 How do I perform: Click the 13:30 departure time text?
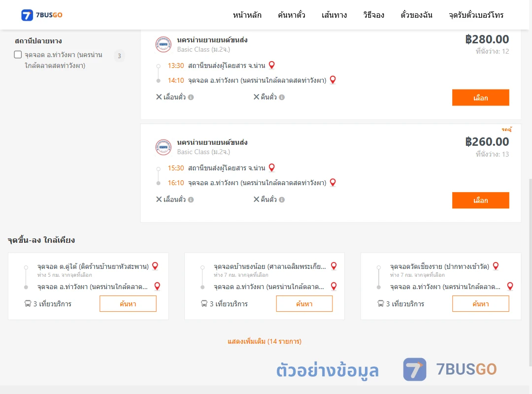pyautogui.click(x=176, y=66)
